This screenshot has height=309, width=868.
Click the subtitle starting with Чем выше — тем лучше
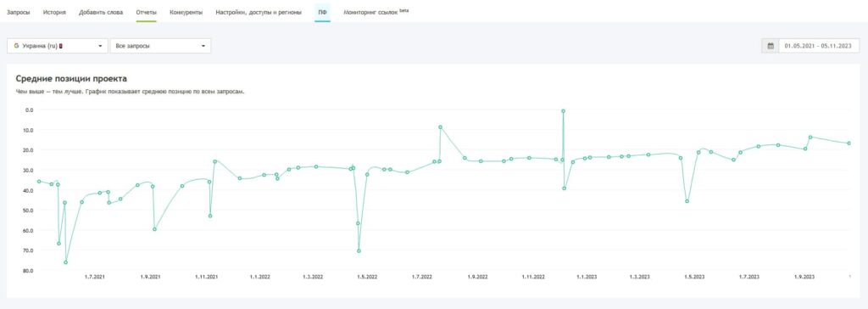(130, 92)
